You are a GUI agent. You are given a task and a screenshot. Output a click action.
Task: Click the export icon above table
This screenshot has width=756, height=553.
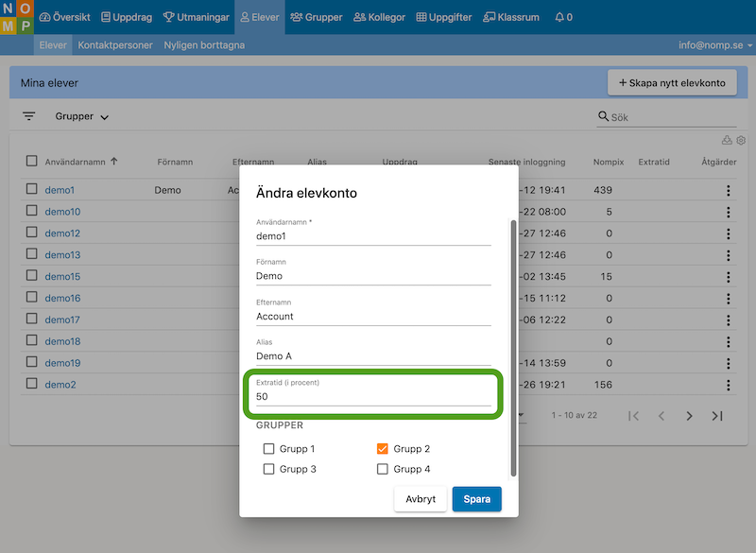[727, 141]
